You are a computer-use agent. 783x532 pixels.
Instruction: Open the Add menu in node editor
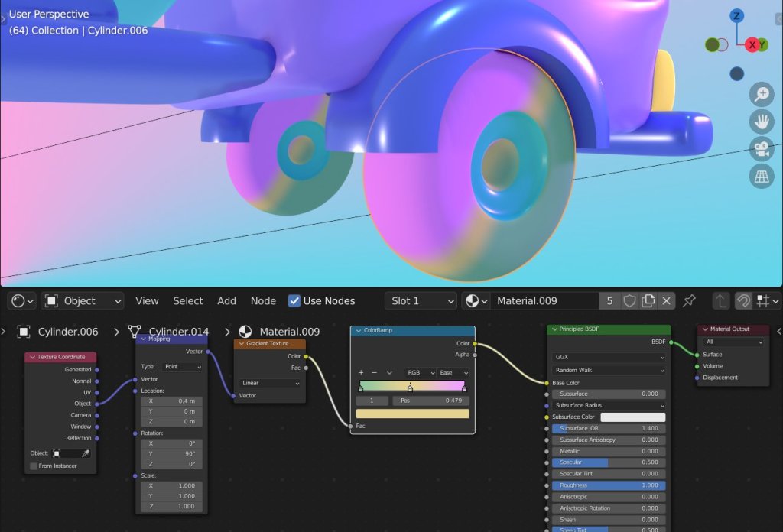tap(226, 300)
